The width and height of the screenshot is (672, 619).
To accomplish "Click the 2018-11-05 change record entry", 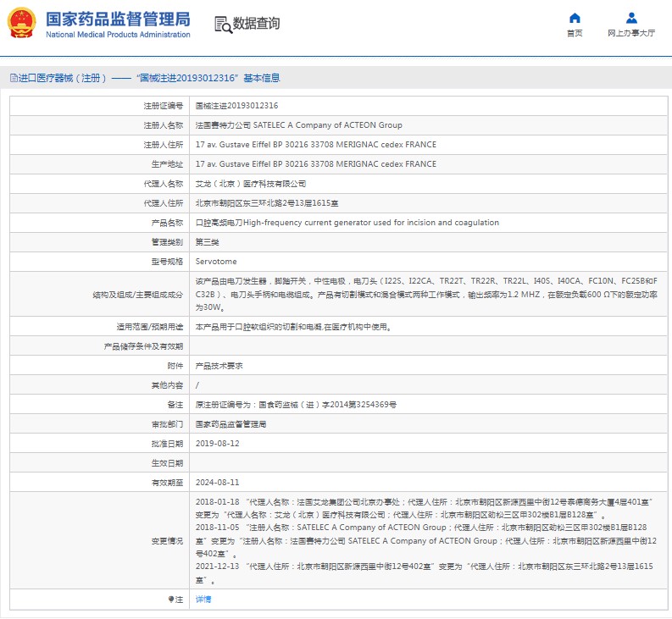I will (x=426, y=540).
